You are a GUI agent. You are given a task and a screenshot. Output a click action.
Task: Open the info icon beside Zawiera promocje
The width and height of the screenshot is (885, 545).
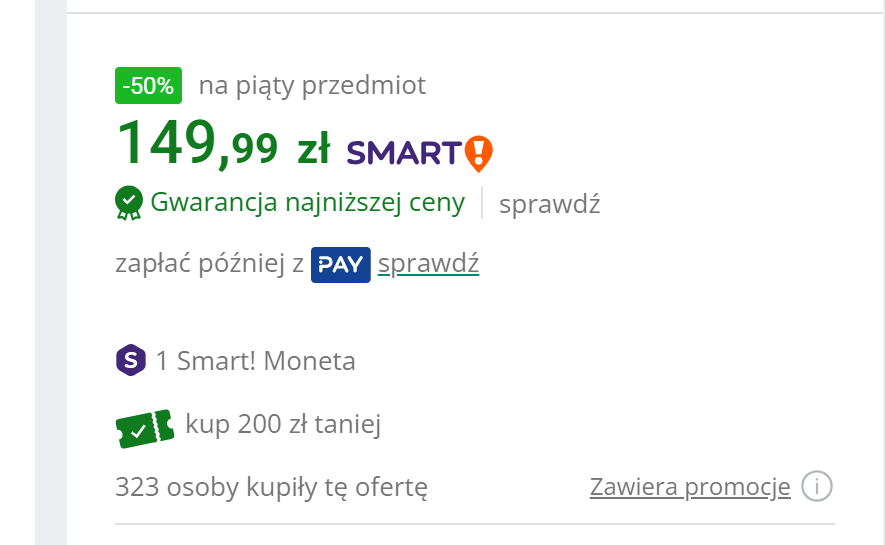[x=818, y=487]
